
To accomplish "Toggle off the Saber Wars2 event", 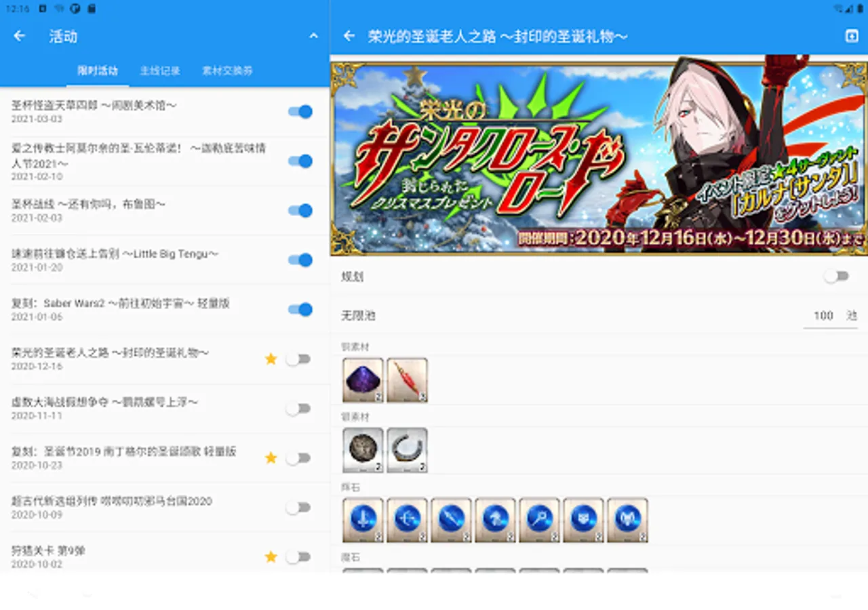I will click(x=300, y=310).
